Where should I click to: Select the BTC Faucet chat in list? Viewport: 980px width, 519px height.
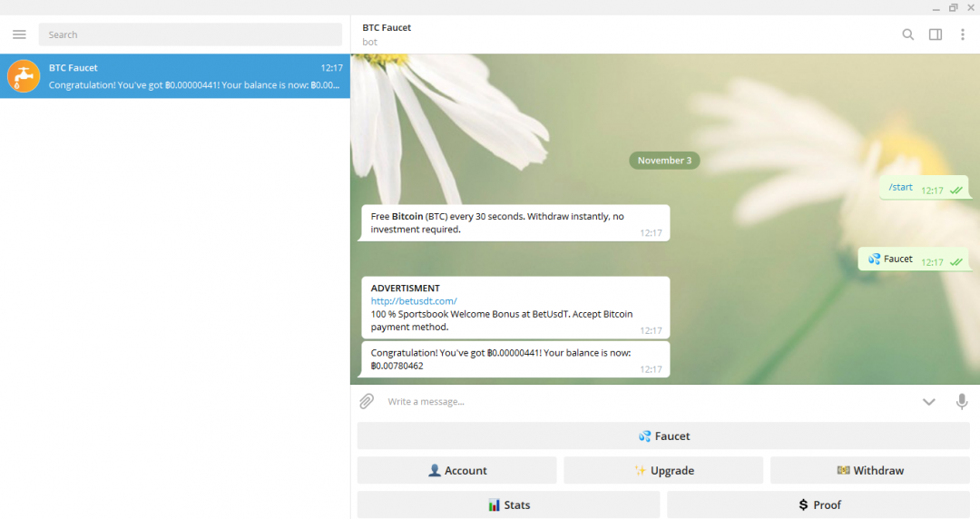(x=181, y=76)
